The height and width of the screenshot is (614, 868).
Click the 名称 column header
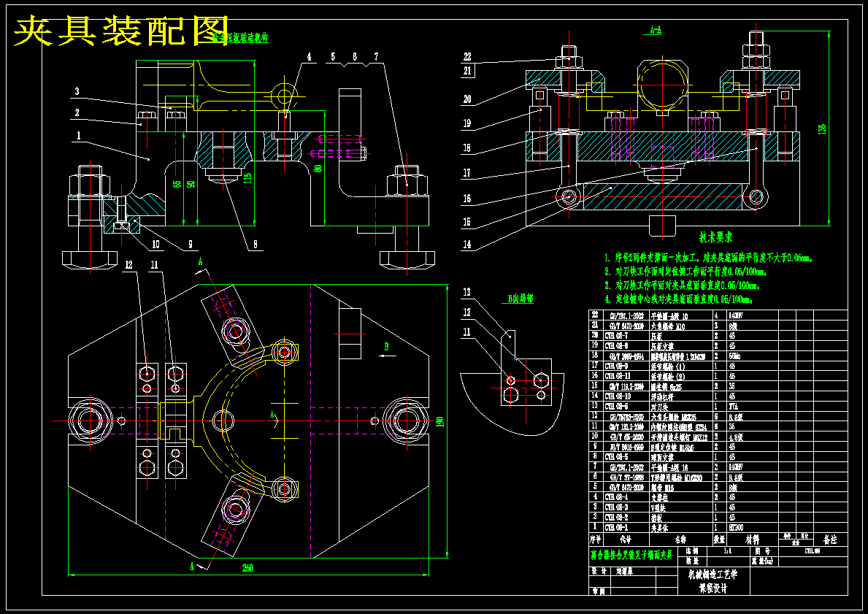680,539
